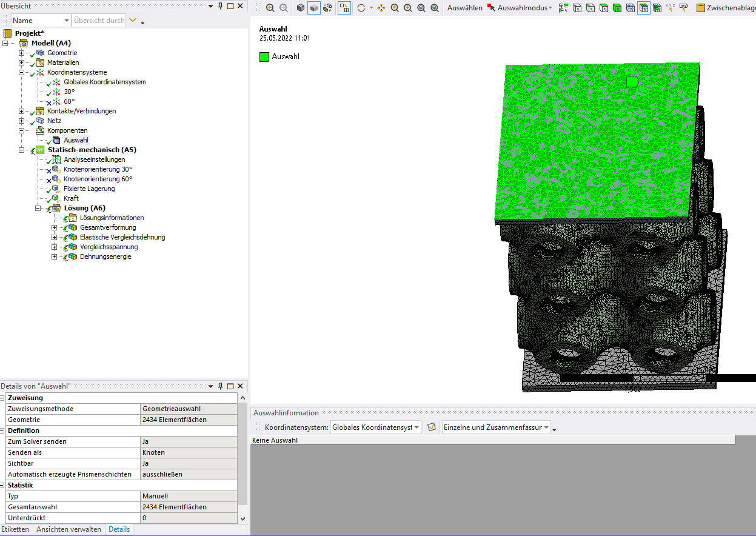Click the Auswählen toolbar button
The image size is (756, 536).
[x=464, y=8]
